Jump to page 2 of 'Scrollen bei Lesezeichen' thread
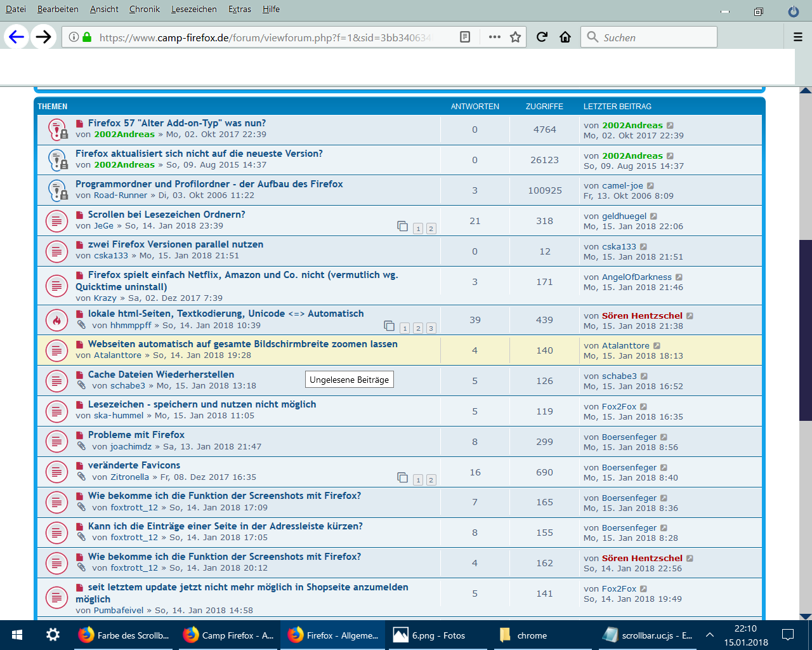The image size is (812, 650). pyautogui.click(x=431, y=229)
